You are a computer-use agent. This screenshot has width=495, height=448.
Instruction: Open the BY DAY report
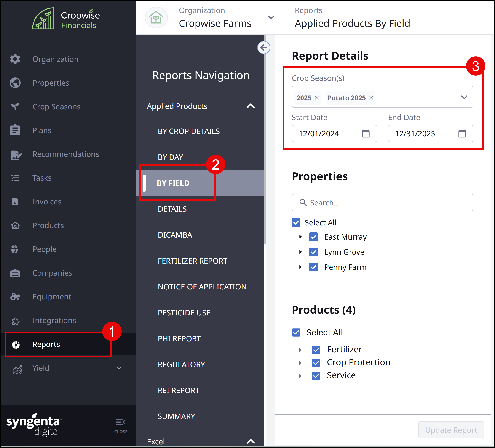[170, 157]
